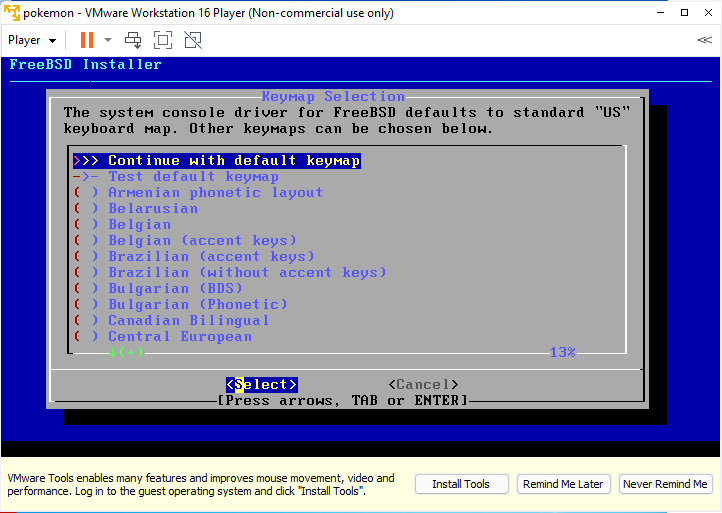
Task: Choose Belgian (accent keys) radio option
Action: click(185, 240)
